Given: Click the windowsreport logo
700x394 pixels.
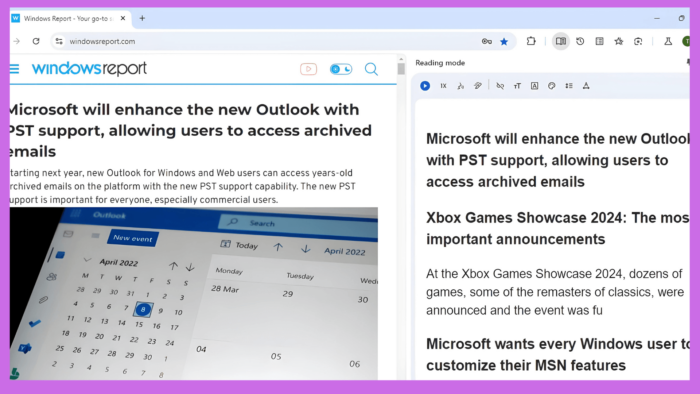Looking at the screenshot, I should [x=89, y=68].
